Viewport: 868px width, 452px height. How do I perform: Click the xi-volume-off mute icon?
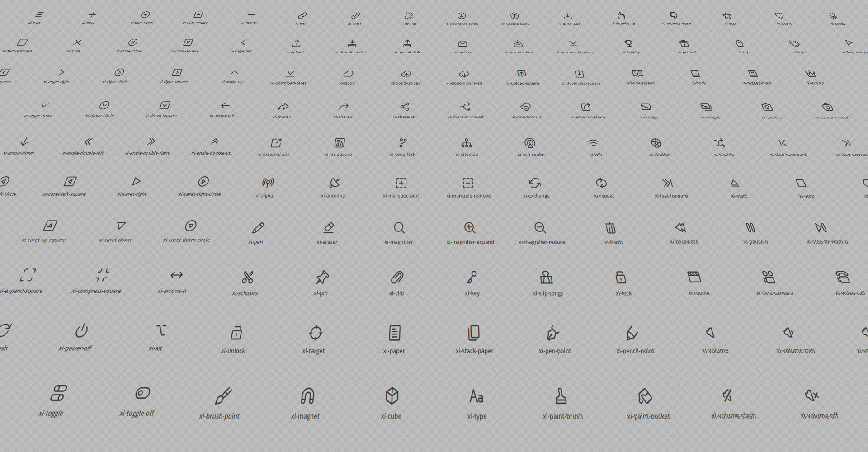(x=812, y=395)
